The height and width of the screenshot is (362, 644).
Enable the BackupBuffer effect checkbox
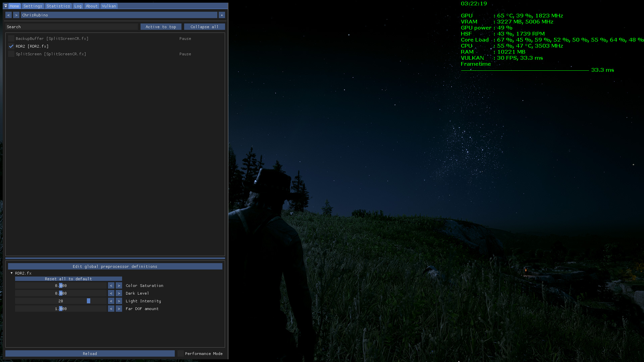pos(11,39)
